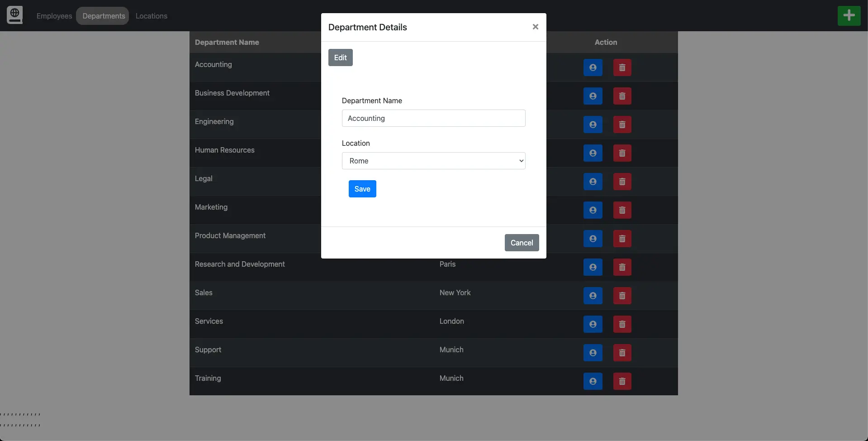
Task: Open the Location dropdown showing Rome
Action: [x=433, y=161]
